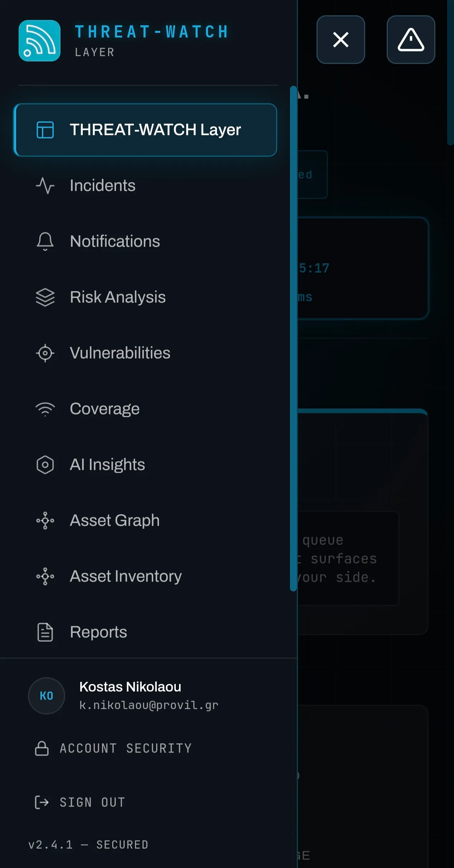Click the node icon beside Asset Inventory

(x=45, y=576)
